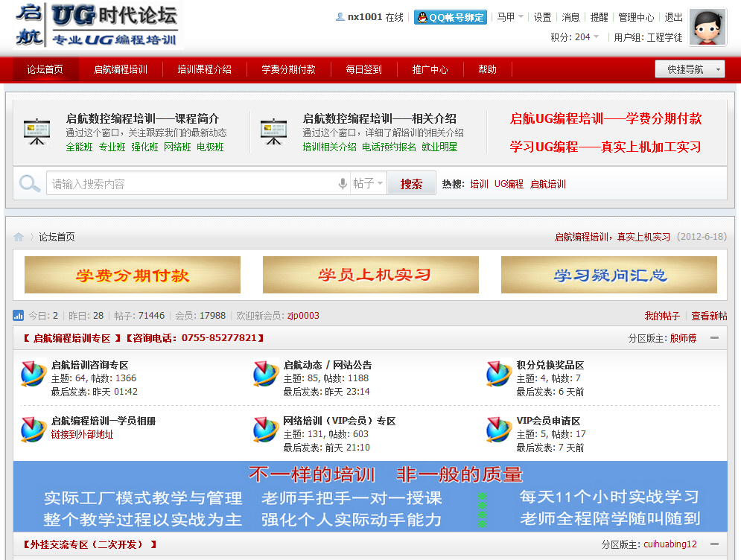
Task: Select the 学费分期付款 nav tab
Action: point(289,69)
